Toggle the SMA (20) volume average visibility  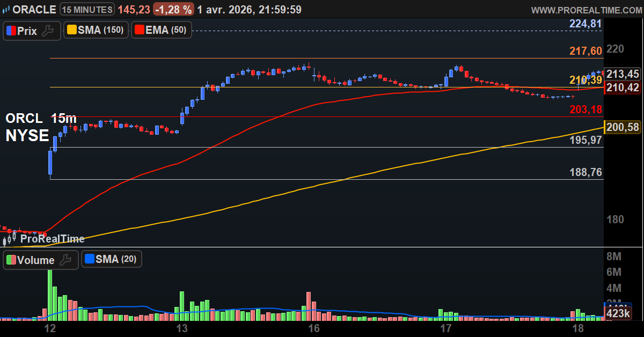click(x=111, y=259)
